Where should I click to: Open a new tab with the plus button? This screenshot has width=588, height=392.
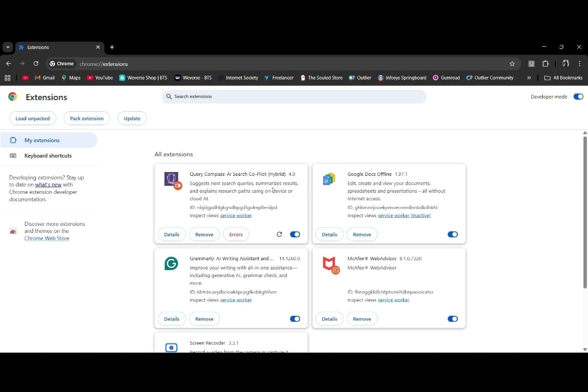point(112,47)
